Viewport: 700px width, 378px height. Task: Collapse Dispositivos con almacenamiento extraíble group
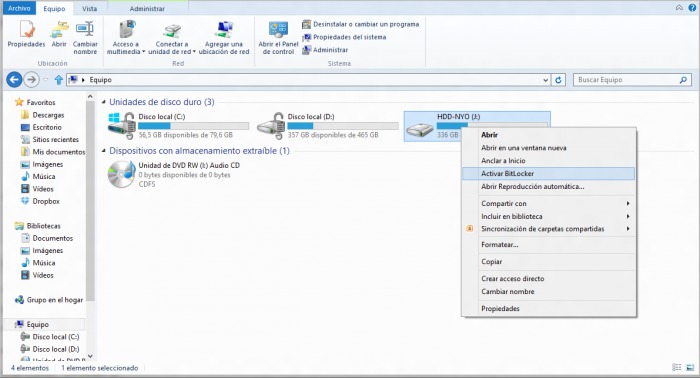tap(104, 151)
